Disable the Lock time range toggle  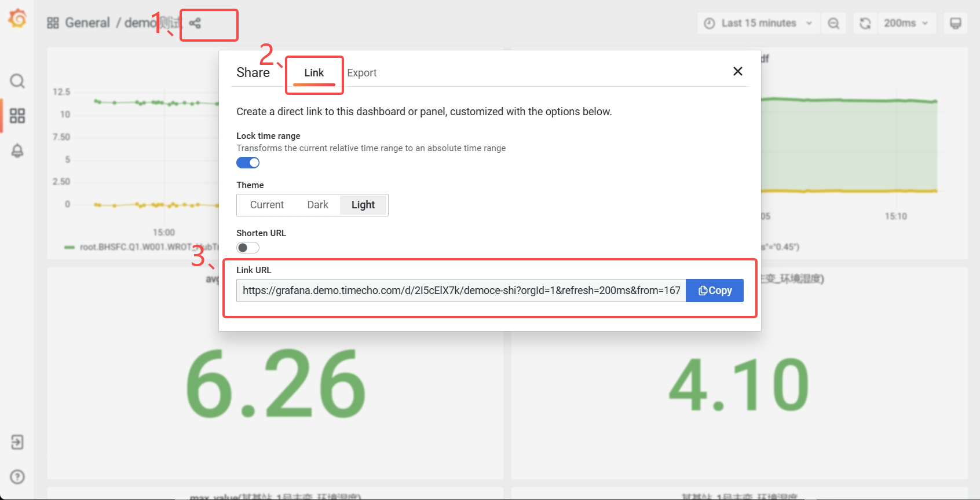(248, 163)
